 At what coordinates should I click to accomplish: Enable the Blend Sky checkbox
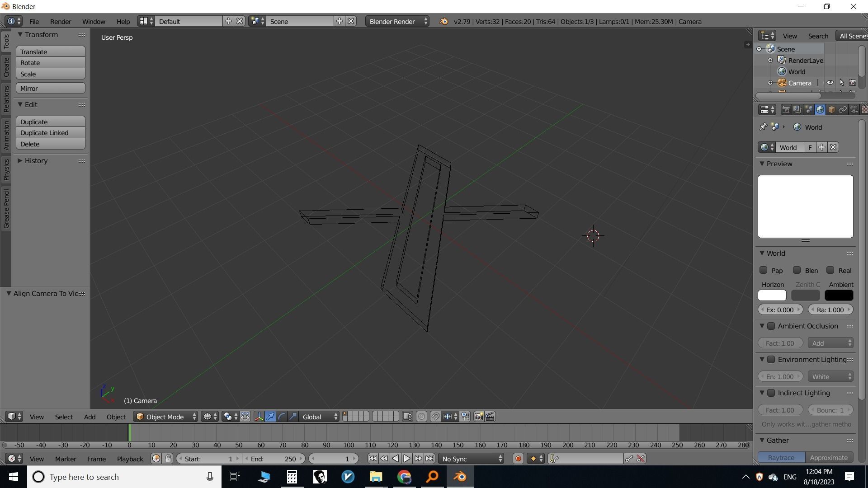point(797,270)
